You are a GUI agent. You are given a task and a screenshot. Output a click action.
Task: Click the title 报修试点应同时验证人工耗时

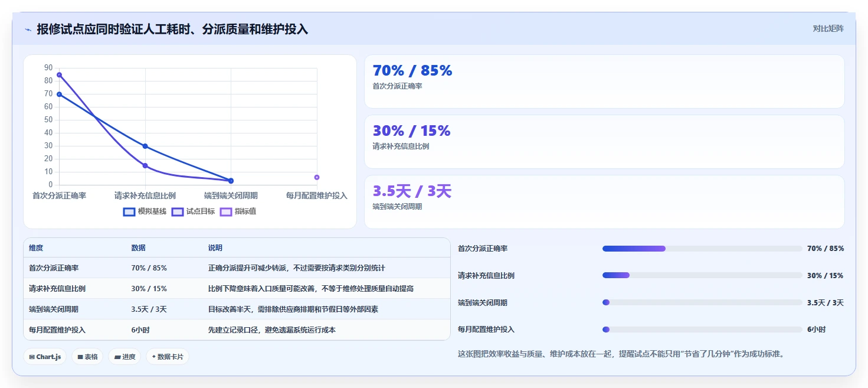coord(172,29)
